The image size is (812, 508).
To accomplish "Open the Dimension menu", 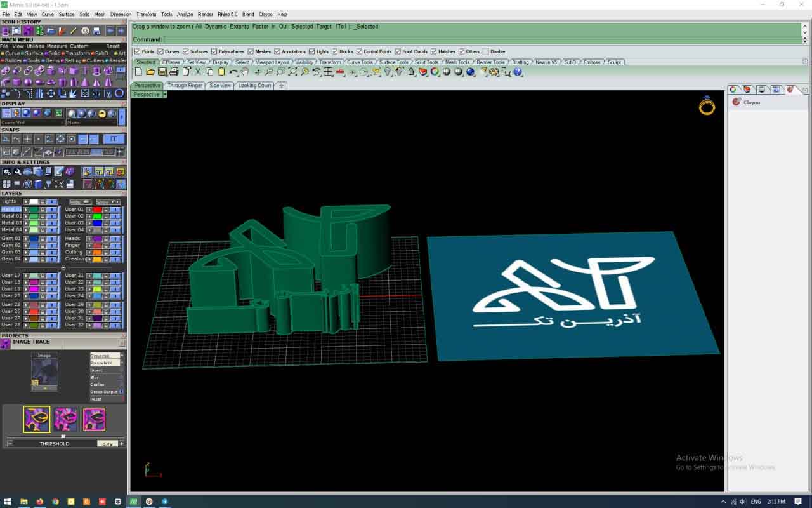I will [121, 14].
